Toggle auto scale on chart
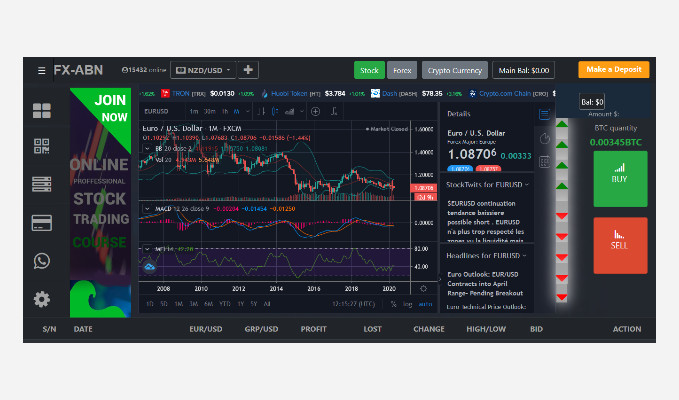This screenshot has width=679, height=400. click(425, 304)
